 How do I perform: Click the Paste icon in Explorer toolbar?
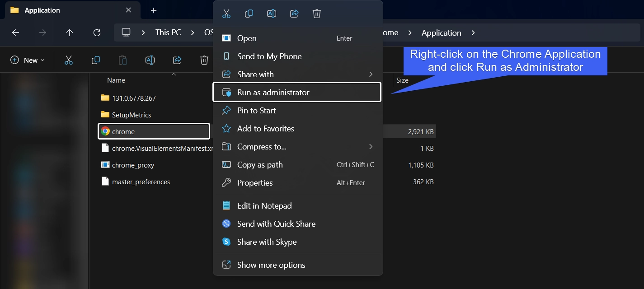[x=123, y=60]
